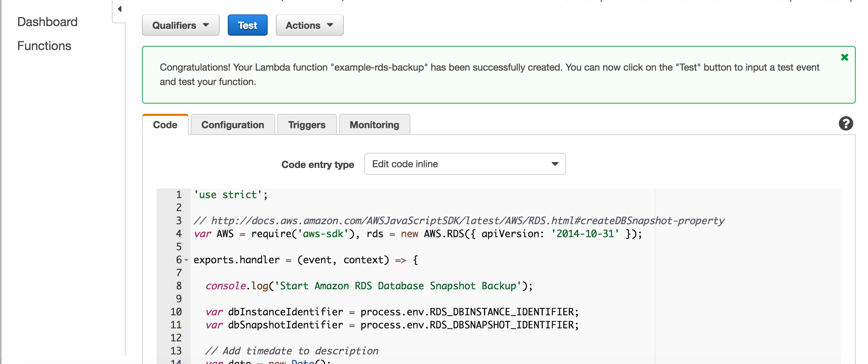Image resolution: width=868 pixels, height=364 pixels.
Task: Click the console.log Start Amazon RDS line
Action: [x=369, y=286]
